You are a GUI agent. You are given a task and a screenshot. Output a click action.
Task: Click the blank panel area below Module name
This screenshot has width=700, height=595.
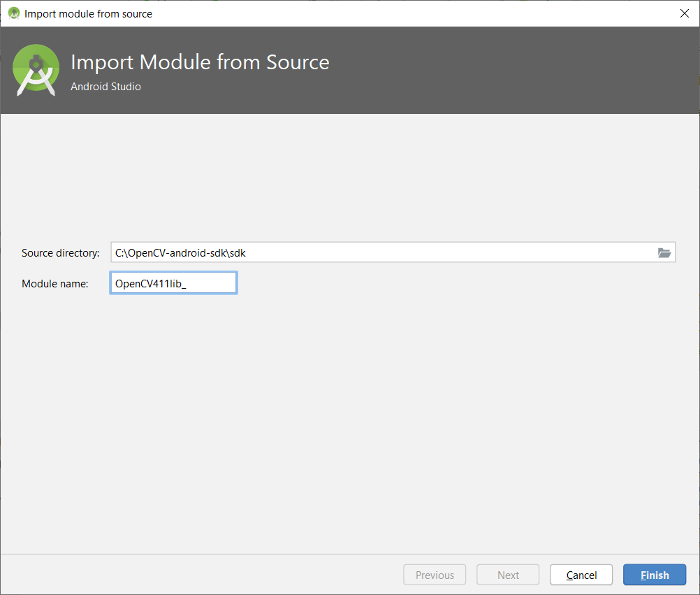349,420
